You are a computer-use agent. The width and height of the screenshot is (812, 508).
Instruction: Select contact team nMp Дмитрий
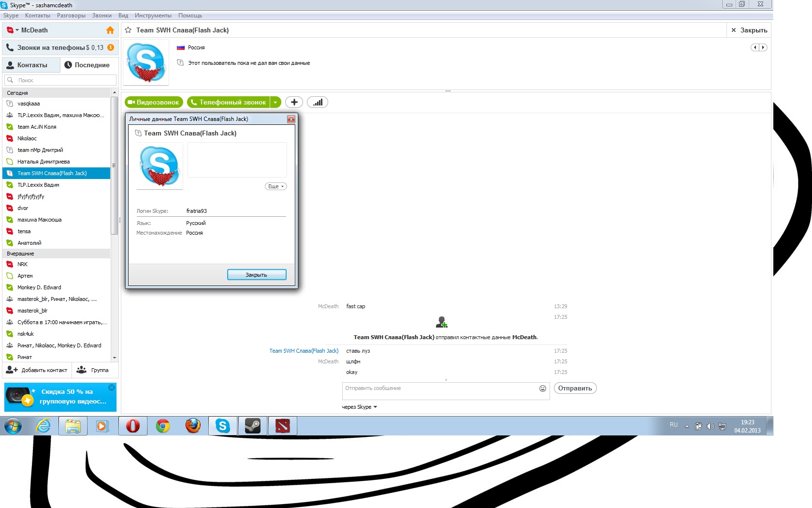57,150
